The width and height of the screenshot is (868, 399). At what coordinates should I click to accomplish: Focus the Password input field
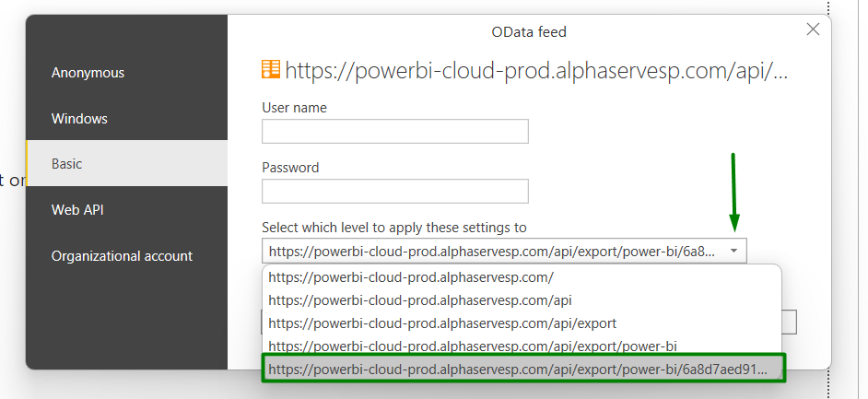coord(394,192)
